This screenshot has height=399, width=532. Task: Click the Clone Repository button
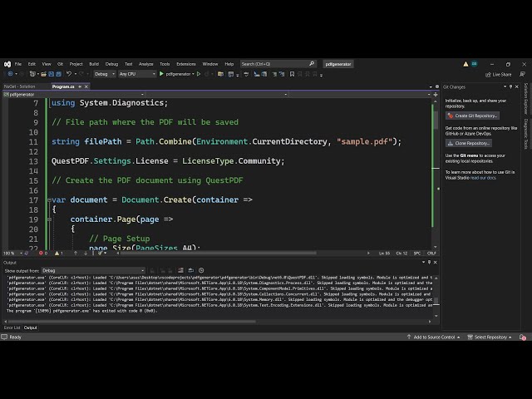469,143
